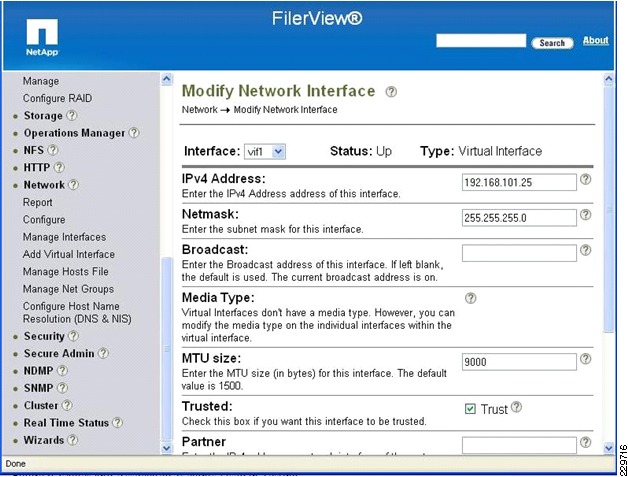Expand the HTTP menu section
Viewport: 628px width, 477px height.
[x=37, y=167]
